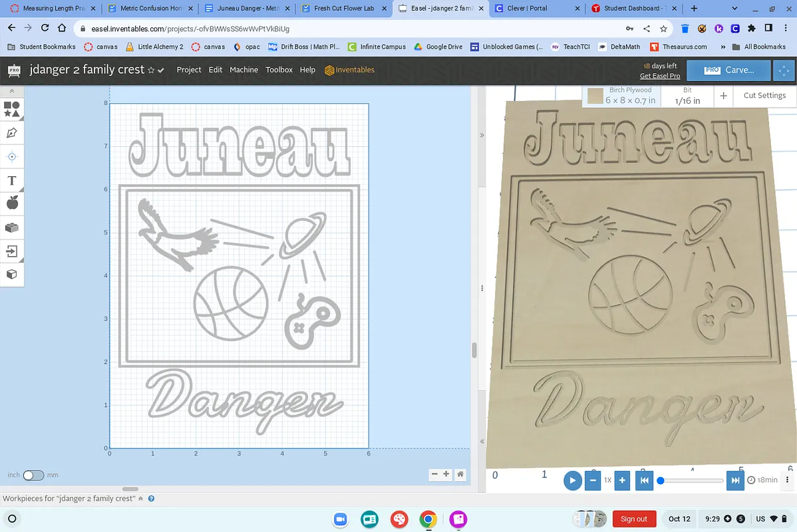Click the Import arrow icon
The image size is (797, 532).
(x=12, y=251)
